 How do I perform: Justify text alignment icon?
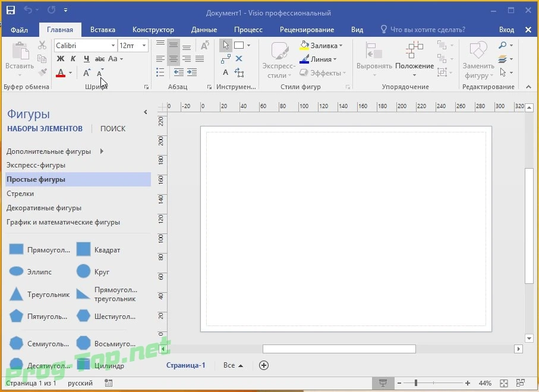[x=200, y=59]
